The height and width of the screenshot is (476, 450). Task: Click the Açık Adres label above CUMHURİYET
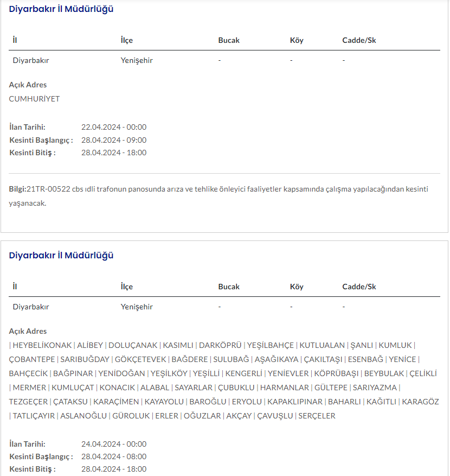(28, 85)
